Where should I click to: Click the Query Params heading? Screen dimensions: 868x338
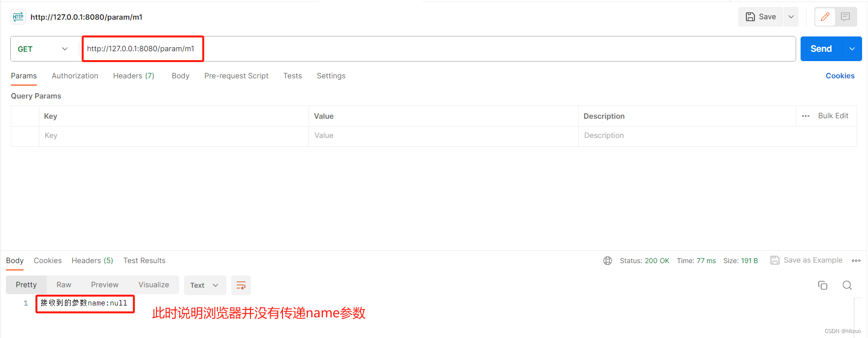(36, 96)
